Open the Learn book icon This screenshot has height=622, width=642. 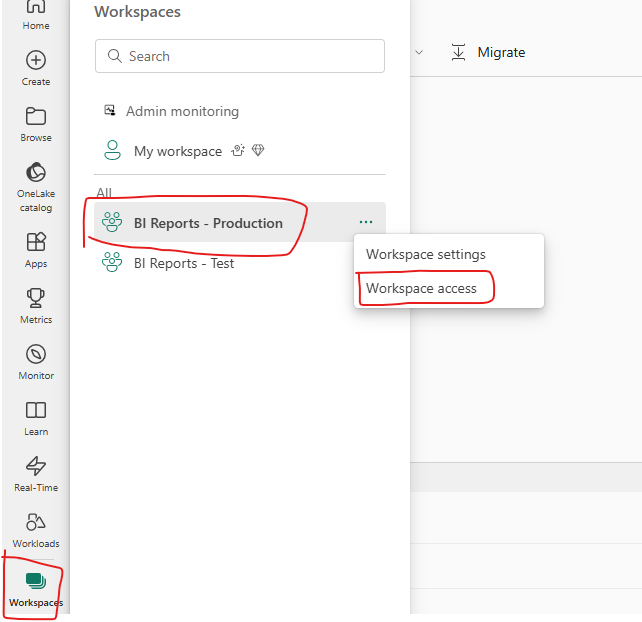click(36, 410)
